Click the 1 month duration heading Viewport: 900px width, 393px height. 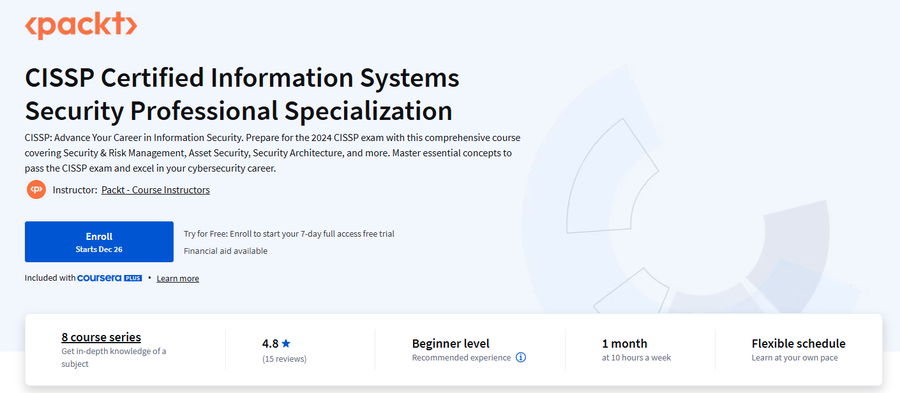point(624,344)
